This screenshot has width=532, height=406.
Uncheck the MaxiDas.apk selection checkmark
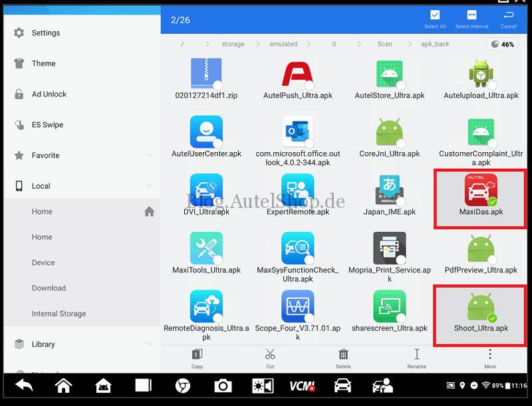point(492,201)
